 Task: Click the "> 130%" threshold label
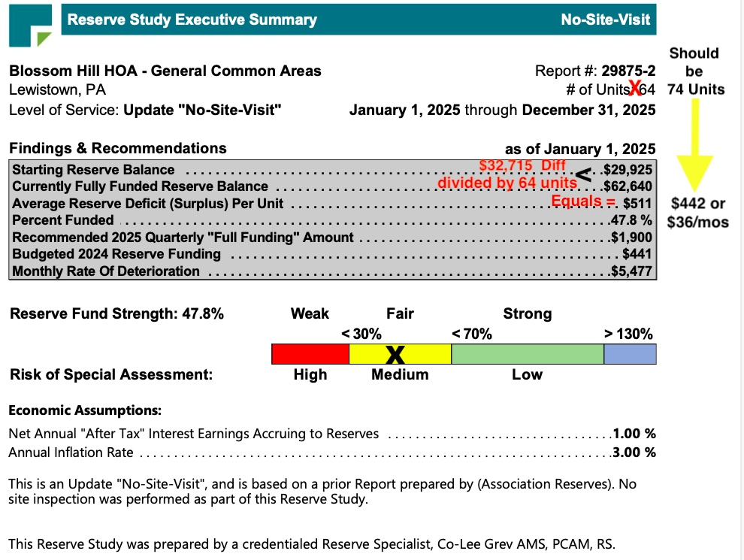[x=628, y=334]
